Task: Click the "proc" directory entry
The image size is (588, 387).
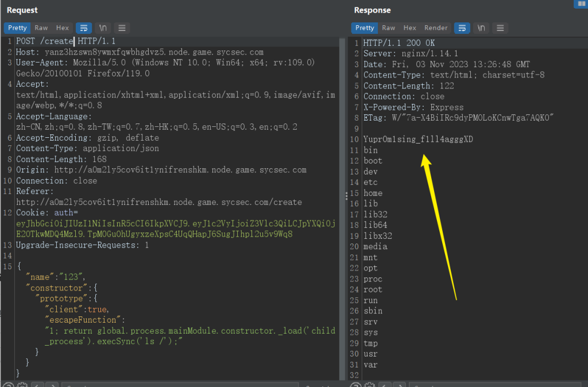Action: point(373,279)
